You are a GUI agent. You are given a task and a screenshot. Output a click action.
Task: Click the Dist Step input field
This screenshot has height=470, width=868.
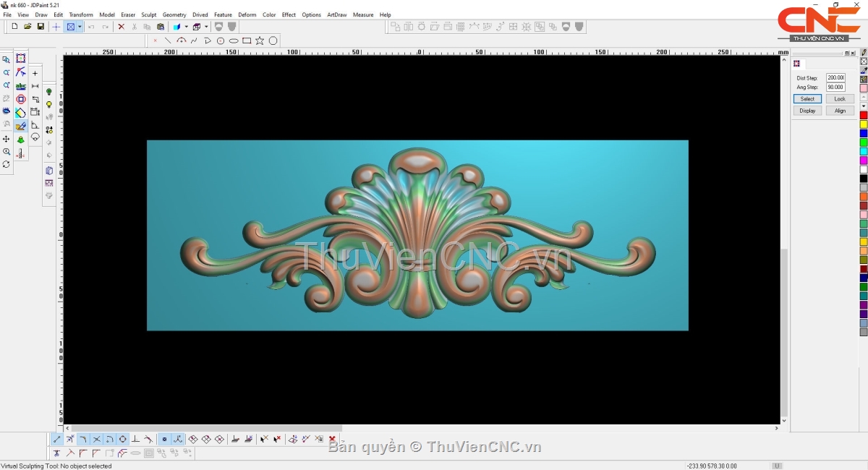(835, 77)
